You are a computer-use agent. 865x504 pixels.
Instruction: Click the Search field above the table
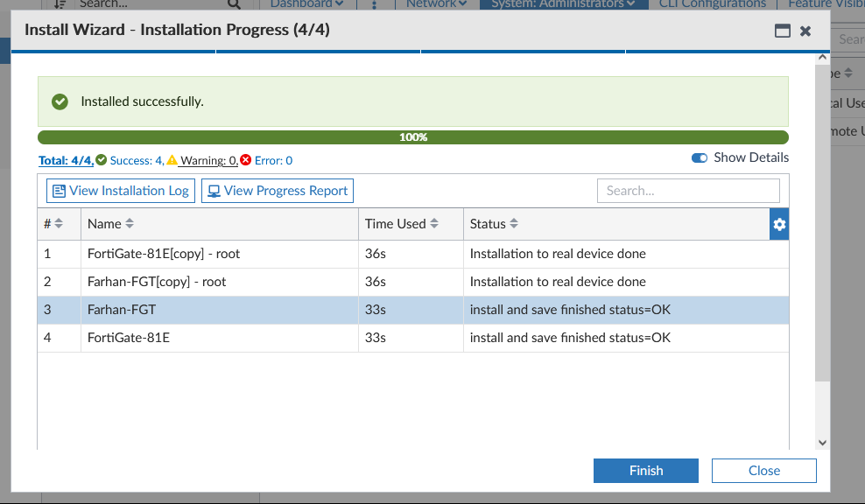687,191
